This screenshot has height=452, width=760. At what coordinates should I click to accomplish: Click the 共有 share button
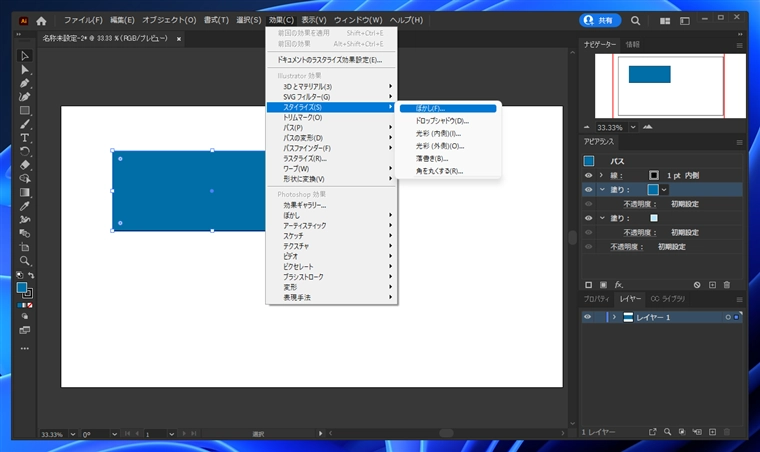coord(600,20)
